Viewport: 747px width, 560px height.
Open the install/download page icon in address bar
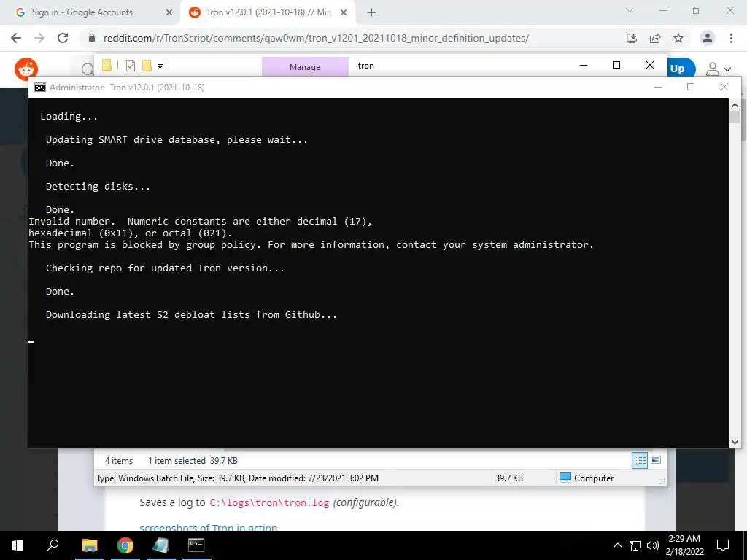coord(631,38)
